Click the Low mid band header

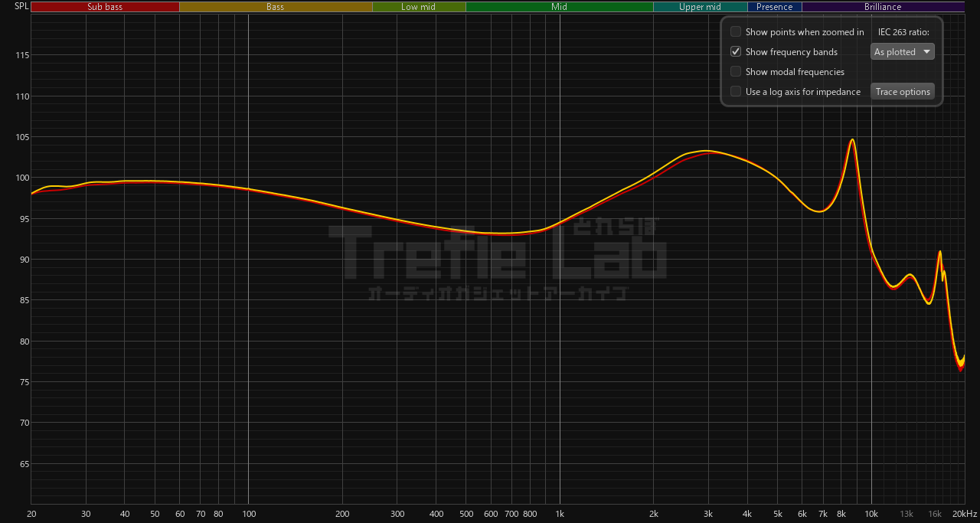pyautogui.click(x=419, y=7)
